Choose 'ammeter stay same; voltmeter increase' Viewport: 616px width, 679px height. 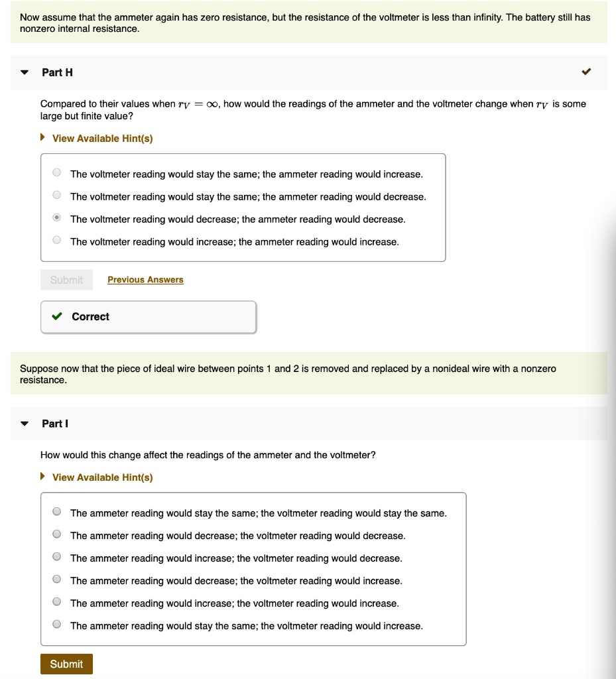[x=57, y=625]
